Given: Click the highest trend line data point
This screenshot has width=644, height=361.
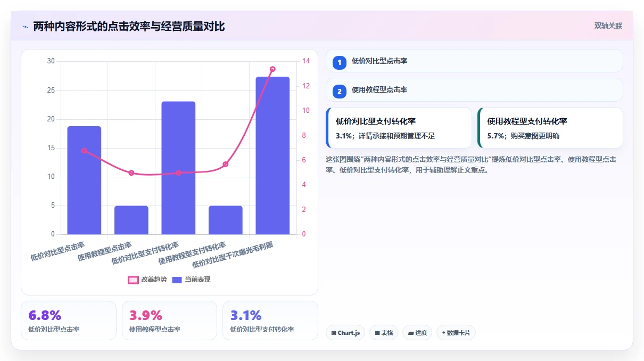Looking at the screenshot, I should (273, 69).
